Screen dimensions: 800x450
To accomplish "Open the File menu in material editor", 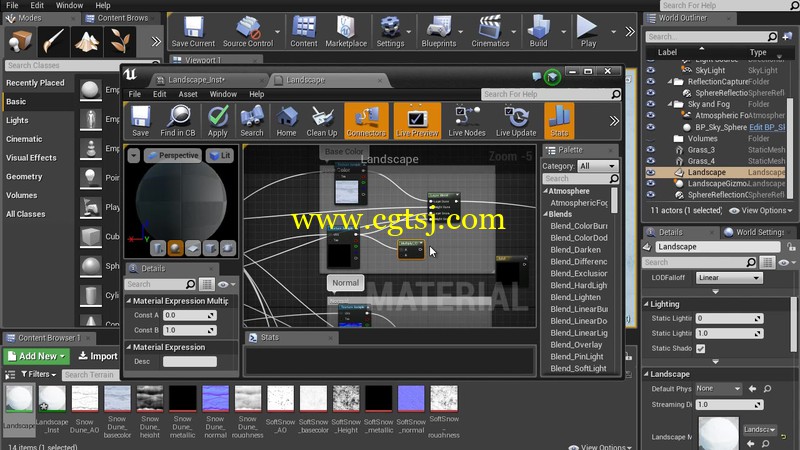I will [x=135, y=94].
